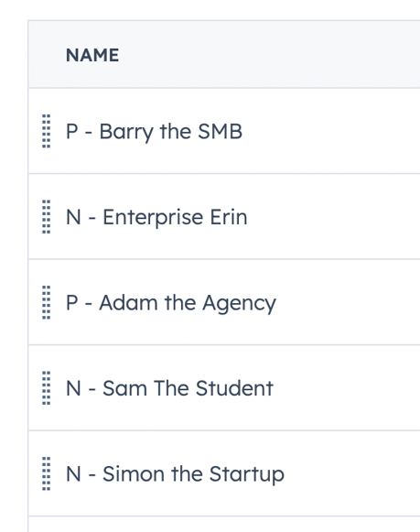Select N - Simon the Startup name

coord(175,474)
